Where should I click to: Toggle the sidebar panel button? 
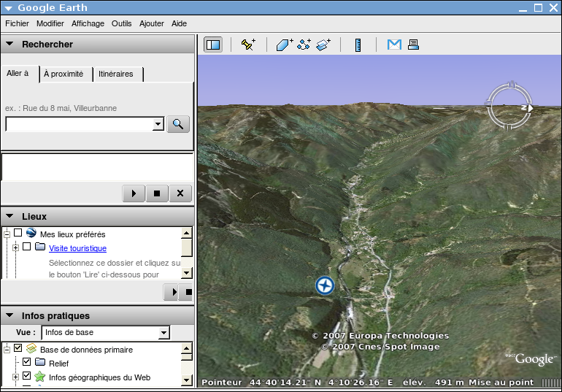(213, 45)
